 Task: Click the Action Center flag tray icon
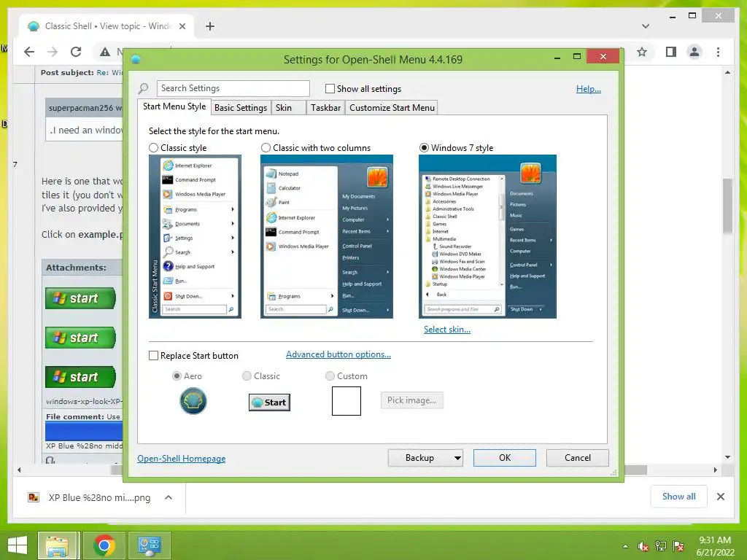(678, 546)
